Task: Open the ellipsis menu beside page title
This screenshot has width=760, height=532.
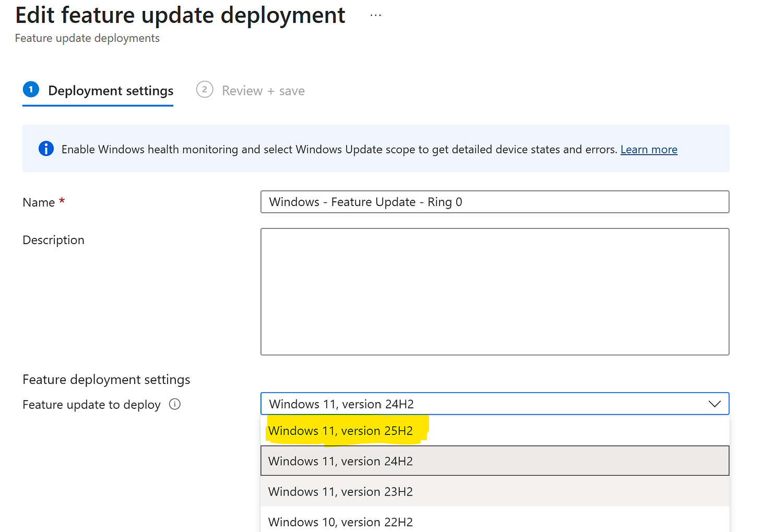Action: pos(376,16)
